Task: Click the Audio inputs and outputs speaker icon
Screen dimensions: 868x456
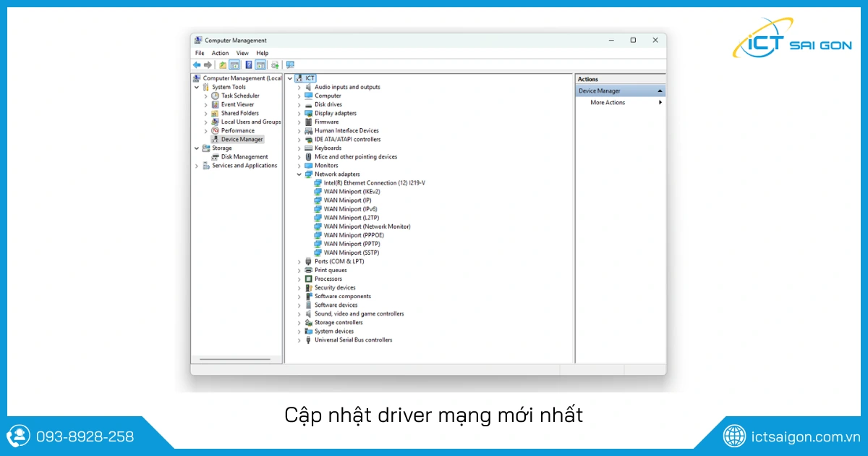Action: [x=308, y=87]
